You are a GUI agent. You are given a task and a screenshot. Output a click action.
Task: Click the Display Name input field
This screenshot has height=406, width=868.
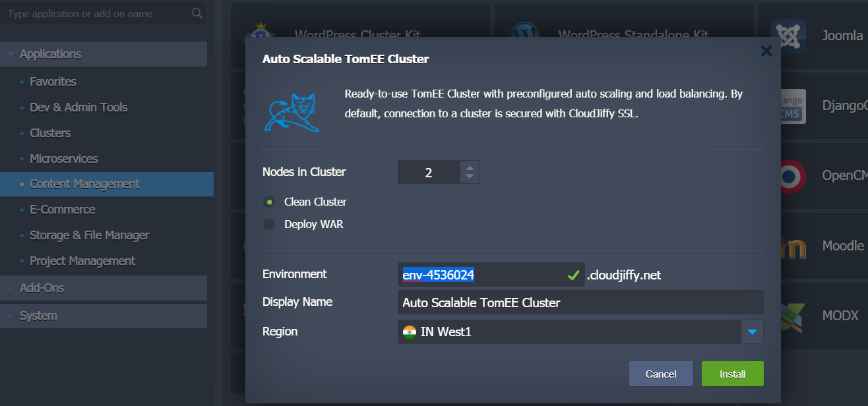580,303
